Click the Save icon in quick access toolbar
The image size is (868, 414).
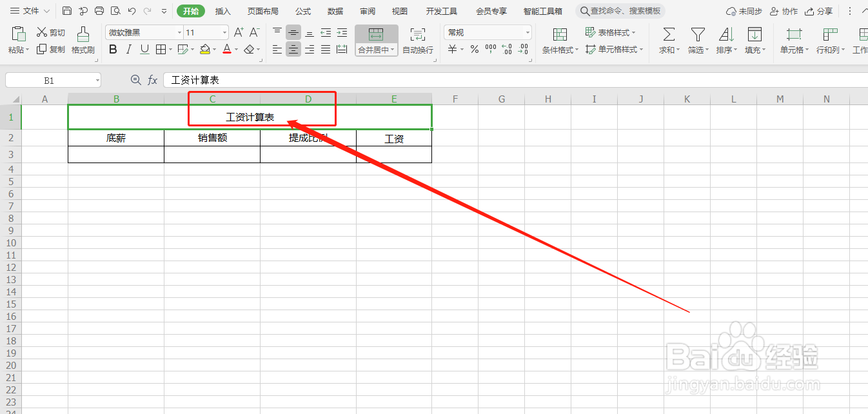point(67,10)
